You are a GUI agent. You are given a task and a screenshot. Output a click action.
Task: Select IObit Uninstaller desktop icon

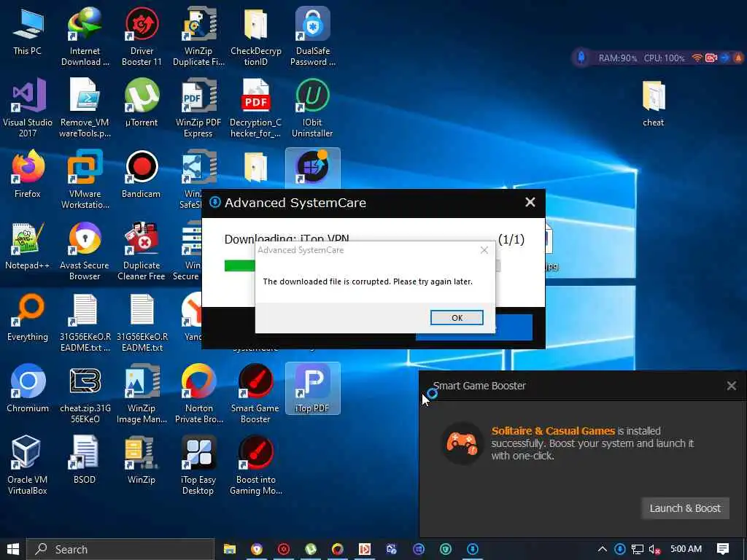(312, 108)
